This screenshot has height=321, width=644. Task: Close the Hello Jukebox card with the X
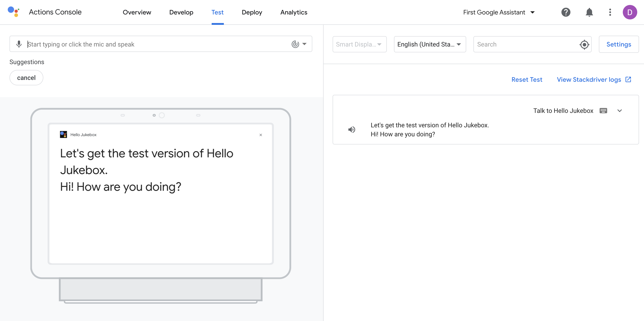(261, 135)
